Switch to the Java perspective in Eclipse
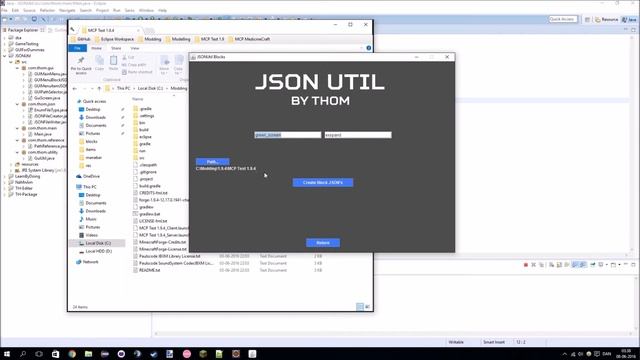This screenshot has height=360, width=640. tap(629, 20)
